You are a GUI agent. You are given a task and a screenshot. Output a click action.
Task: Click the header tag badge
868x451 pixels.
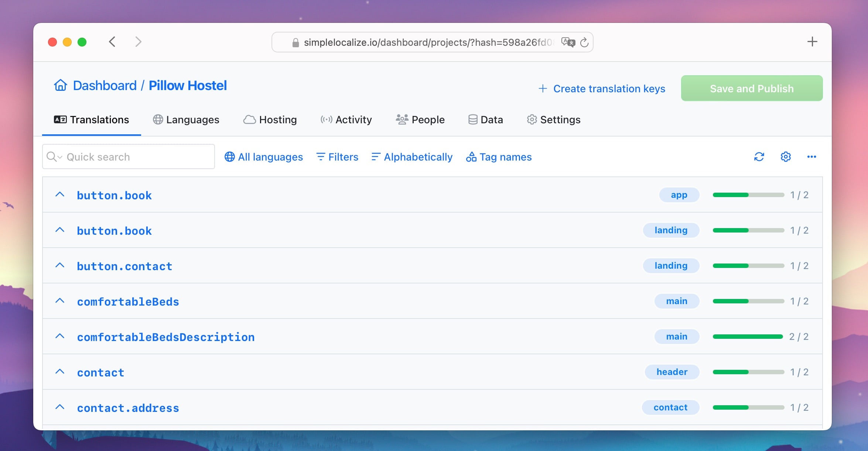coord(672,372)
